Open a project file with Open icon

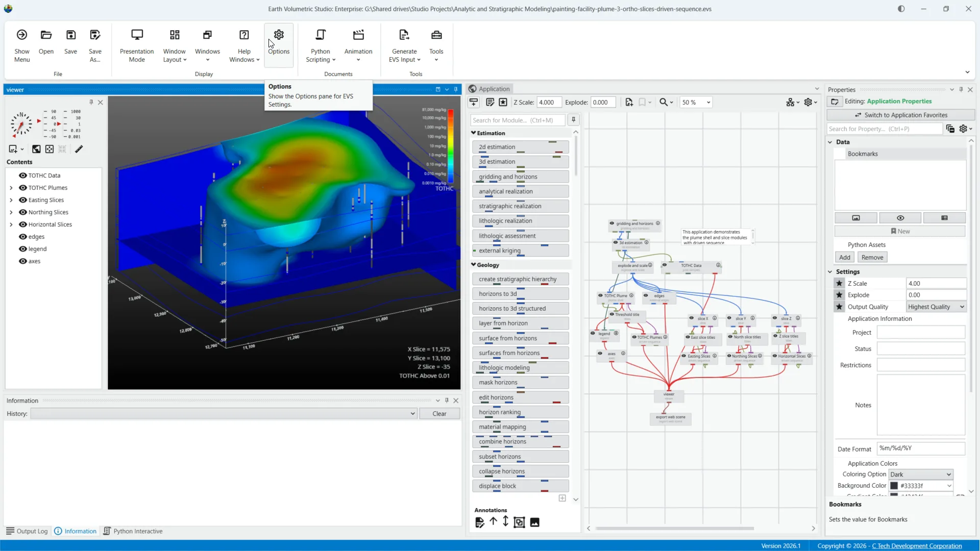(46, 35)
